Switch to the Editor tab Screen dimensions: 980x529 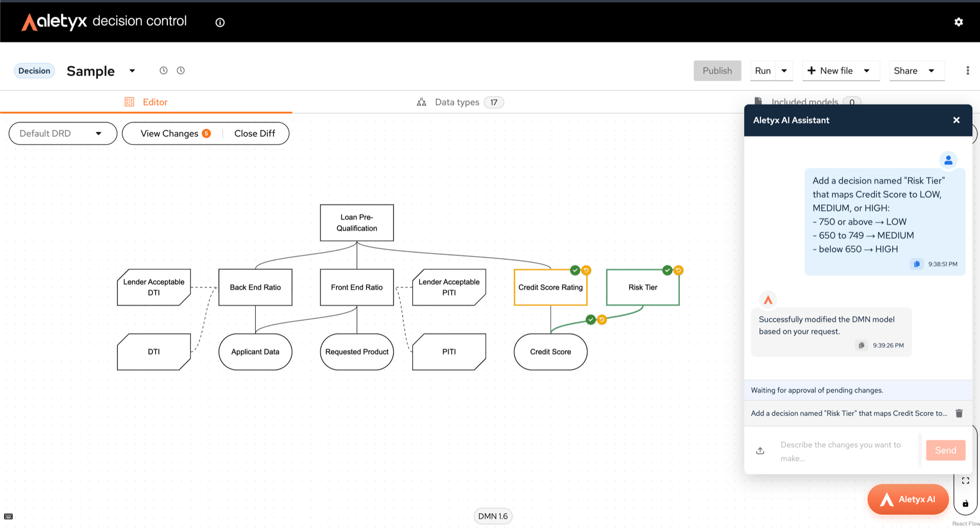coord(146,102)
